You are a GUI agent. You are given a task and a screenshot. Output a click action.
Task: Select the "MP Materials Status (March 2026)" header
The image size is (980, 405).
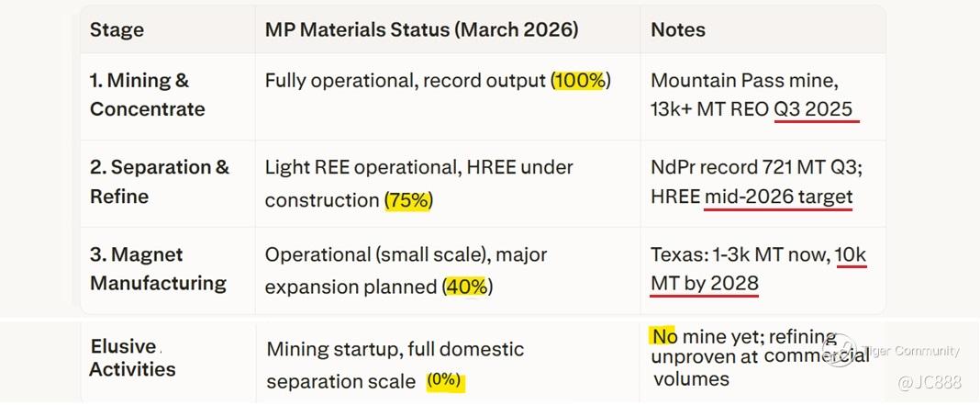point(421,29)
